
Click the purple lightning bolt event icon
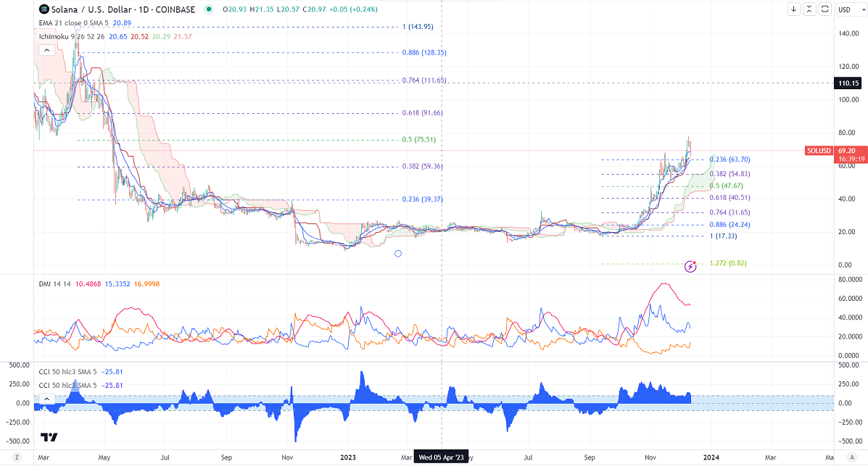[x=690, y=267]
